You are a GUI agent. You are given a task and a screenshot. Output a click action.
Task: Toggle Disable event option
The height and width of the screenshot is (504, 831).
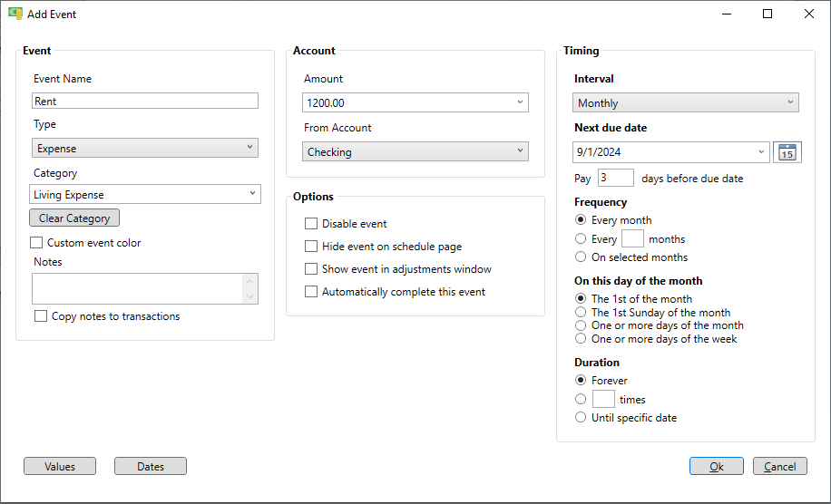click(x=311, y=224)
